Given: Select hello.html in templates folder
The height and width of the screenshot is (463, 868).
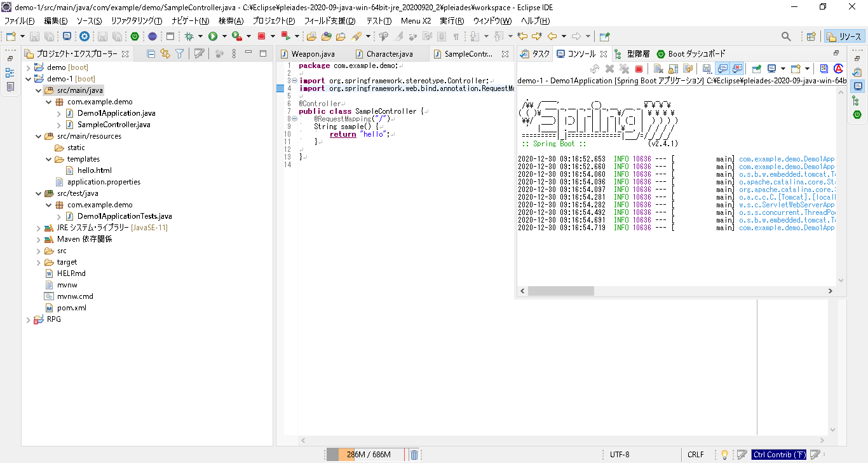Looking at the screenshot, I should click(x=94, y=170).
